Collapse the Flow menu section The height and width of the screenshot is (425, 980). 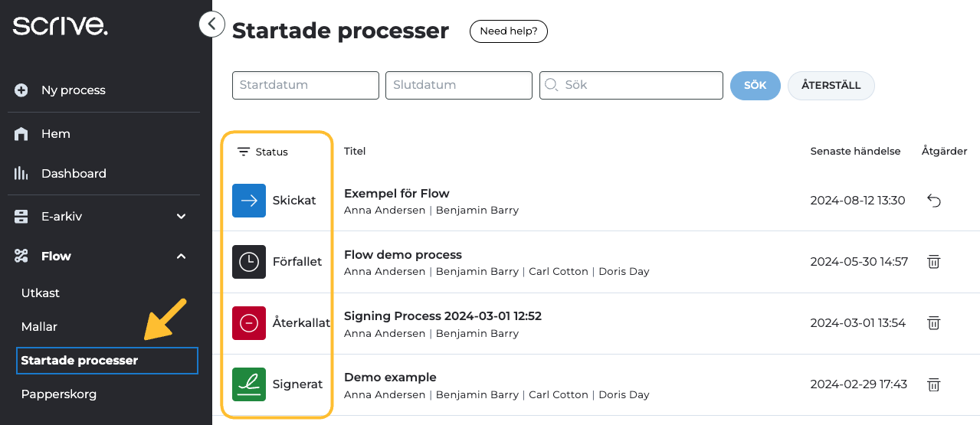pos(181,257)
